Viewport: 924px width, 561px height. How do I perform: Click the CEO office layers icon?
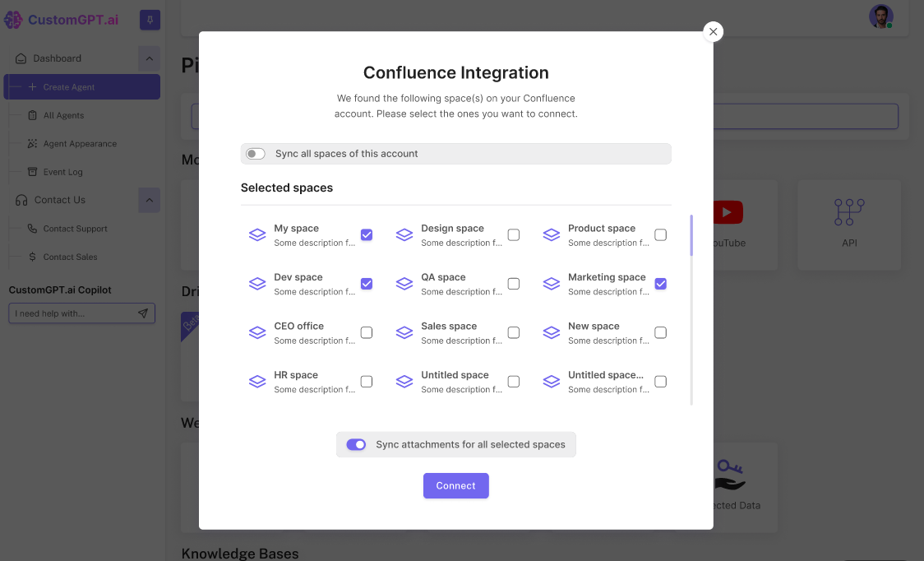pos(257,332)
